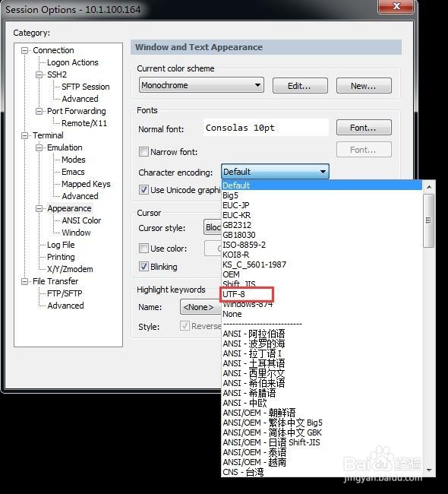
Task: Collapse the Appearance tree node
Action: [39, 208]
